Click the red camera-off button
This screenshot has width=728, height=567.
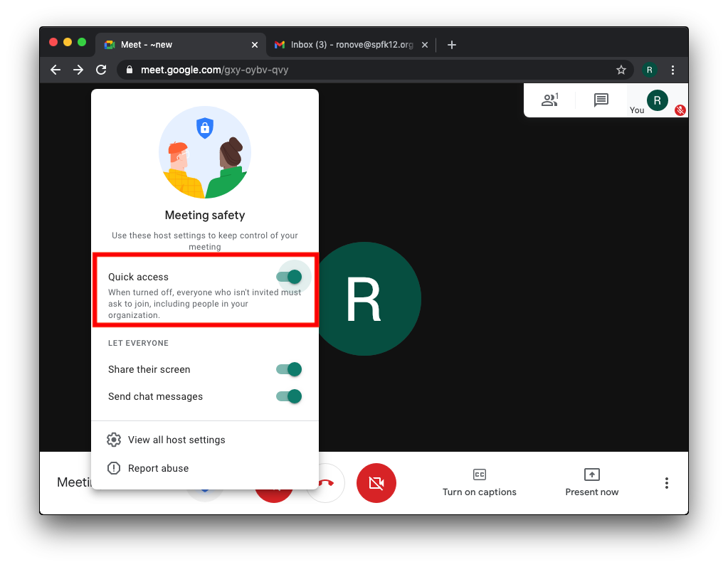[x=376, y=483]
